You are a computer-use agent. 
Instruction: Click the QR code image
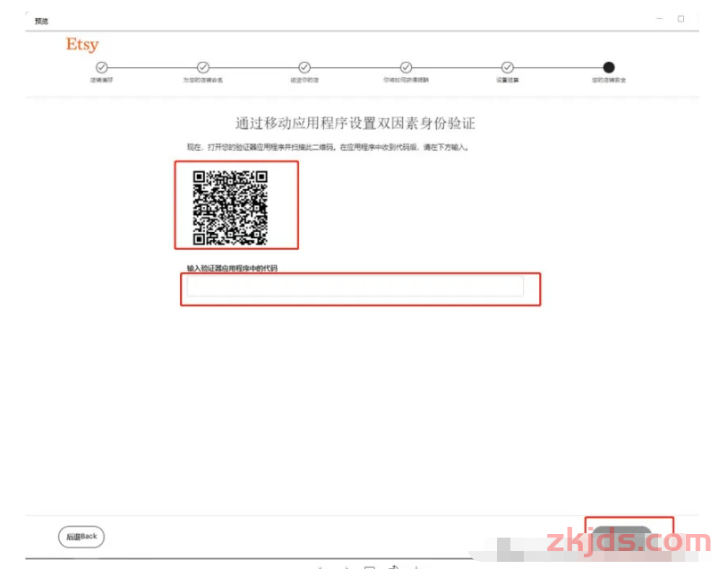pyautogui.click(x=230, y=208)
